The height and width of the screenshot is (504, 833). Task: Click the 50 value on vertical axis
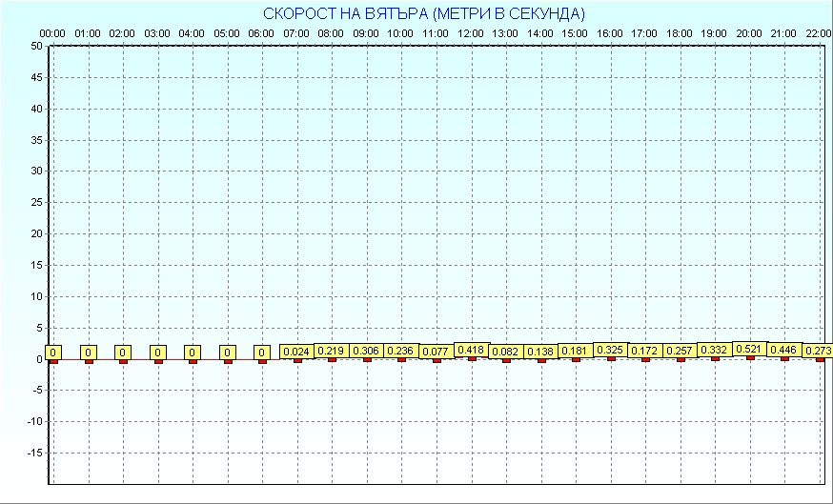pos(36,46)
